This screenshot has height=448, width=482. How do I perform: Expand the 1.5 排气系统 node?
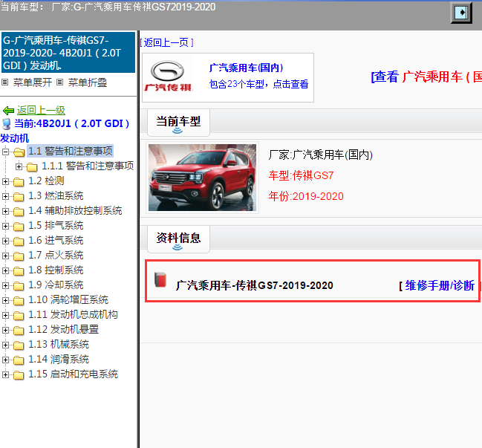coord(5,226)
